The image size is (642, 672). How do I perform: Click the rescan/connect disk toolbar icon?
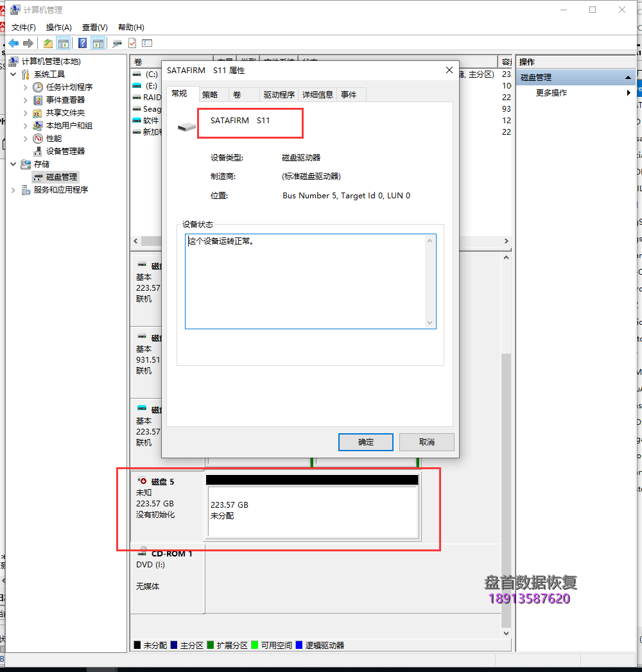(x=117, y=44)
